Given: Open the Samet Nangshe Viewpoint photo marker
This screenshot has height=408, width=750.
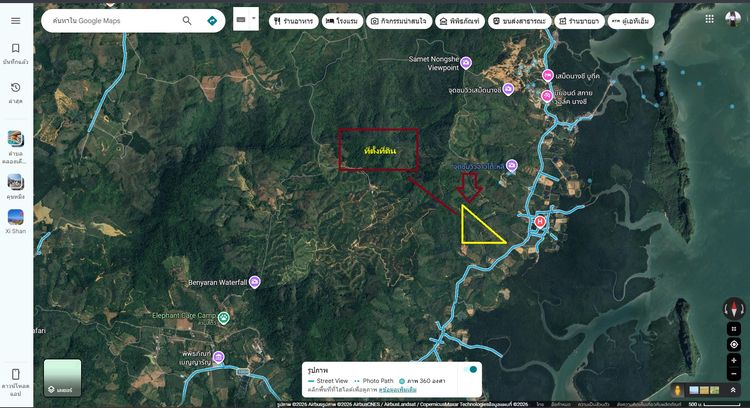Looking at the screenshot, I should pyautogui.click(x=466, y=63).
